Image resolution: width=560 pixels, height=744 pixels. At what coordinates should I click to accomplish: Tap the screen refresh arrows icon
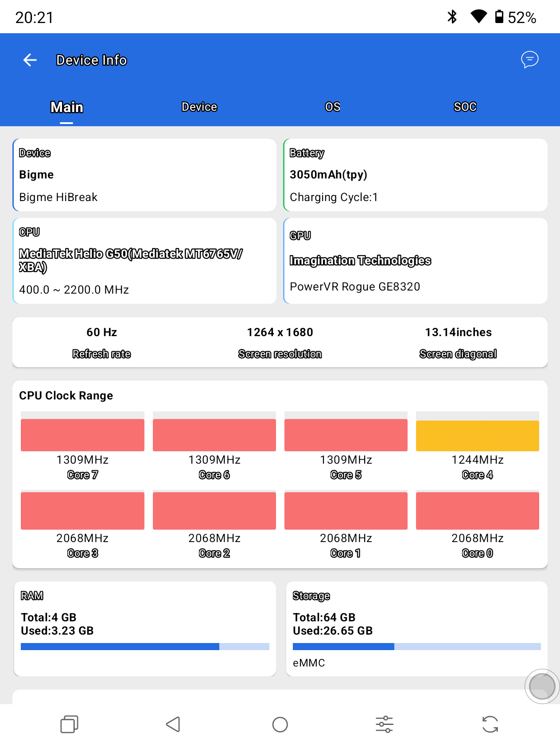(x=490, y=725)
